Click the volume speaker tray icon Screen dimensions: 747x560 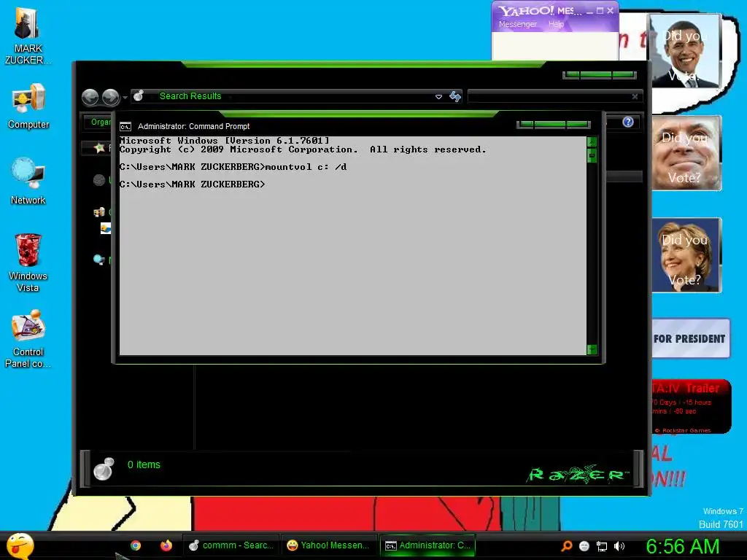coord(619,546)
